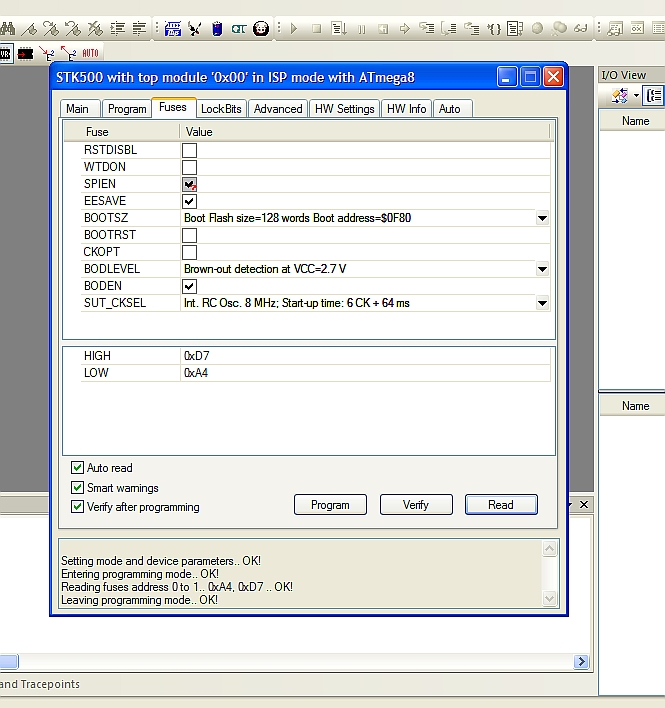Open Quickwatch with the glasses icon

581,29
